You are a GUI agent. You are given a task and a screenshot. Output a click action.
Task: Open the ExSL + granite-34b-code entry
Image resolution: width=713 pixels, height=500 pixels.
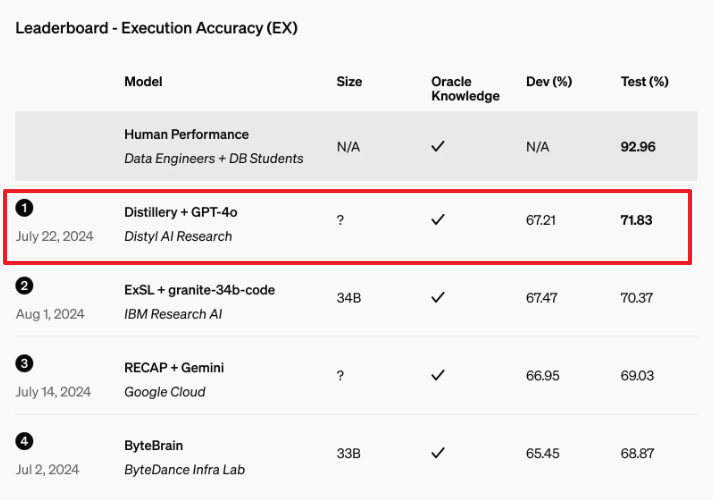[199, 290]
